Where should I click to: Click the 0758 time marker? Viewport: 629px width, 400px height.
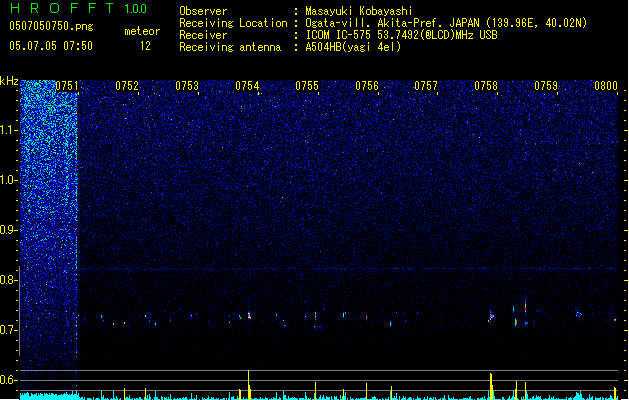click(x=486, y=86)
